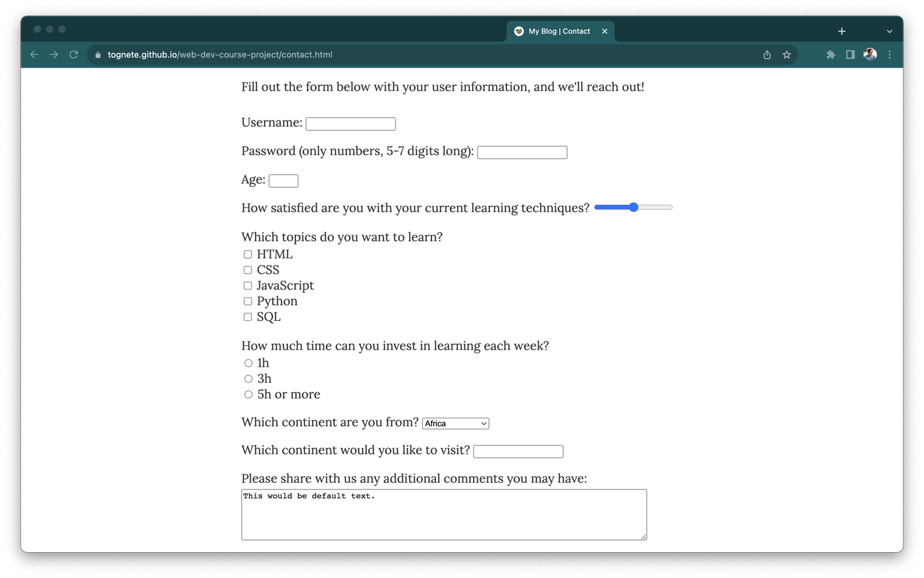924x578 pixels.
Task: Click the page favicon in the tab
Action: 519,31
